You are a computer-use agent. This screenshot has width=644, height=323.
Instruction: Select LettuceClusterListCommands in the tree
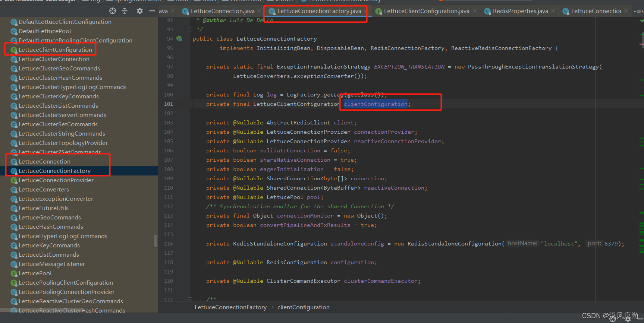(x=58, y=106)
